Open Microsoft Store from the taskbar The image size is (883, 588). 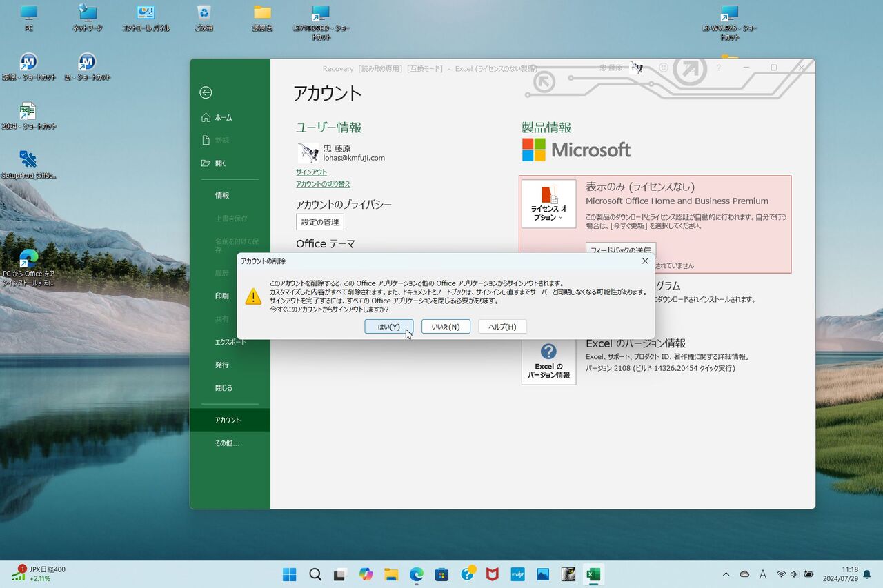pos(441,574)
